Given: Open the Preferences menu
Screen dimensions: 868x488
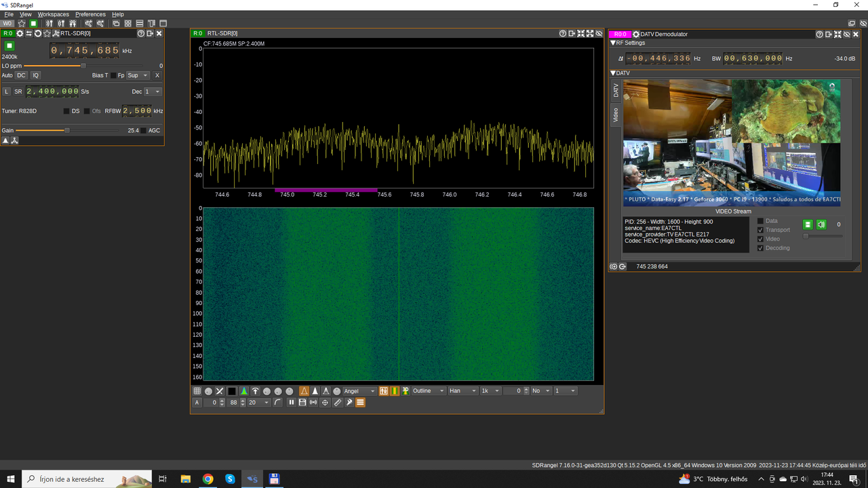Looking at the screenshot, I should (x=90, y=14).
